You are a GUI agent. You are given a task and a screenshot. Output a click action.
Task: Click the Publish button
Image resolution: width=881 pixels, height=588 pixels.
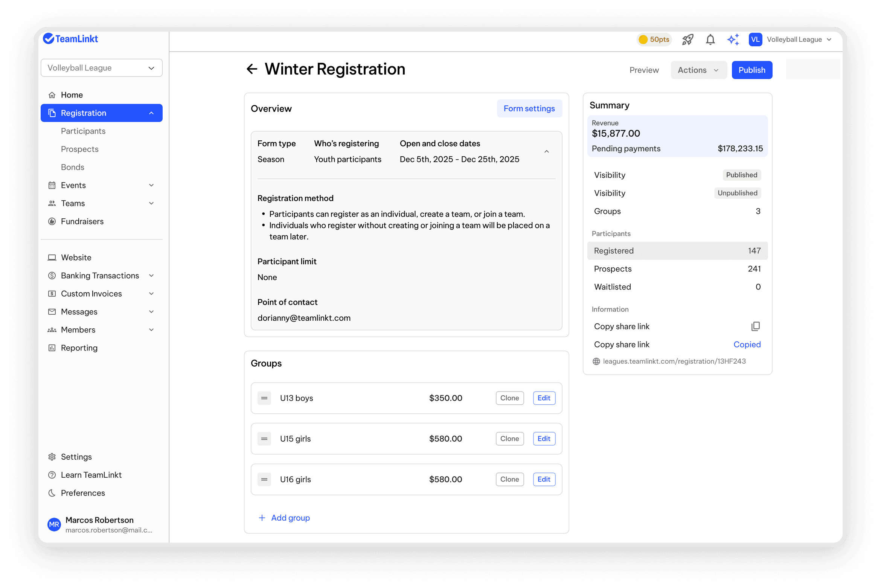click(x=752, y=70)
